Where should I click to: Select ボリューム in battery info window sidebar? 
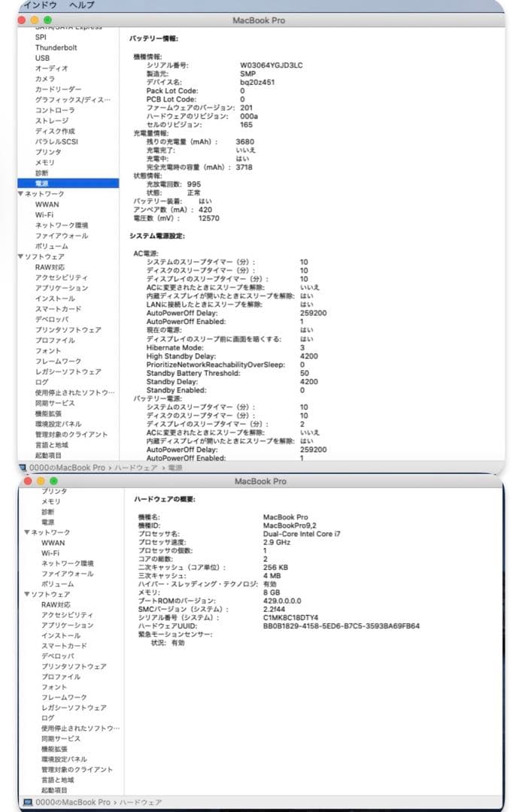point(51,246)
